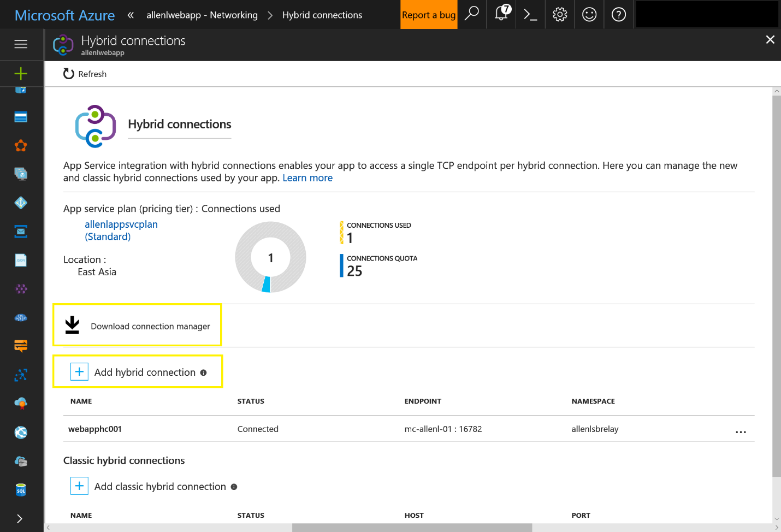Go to allenlwebapp - Networking breadcrumb

(x=202, y=15)
